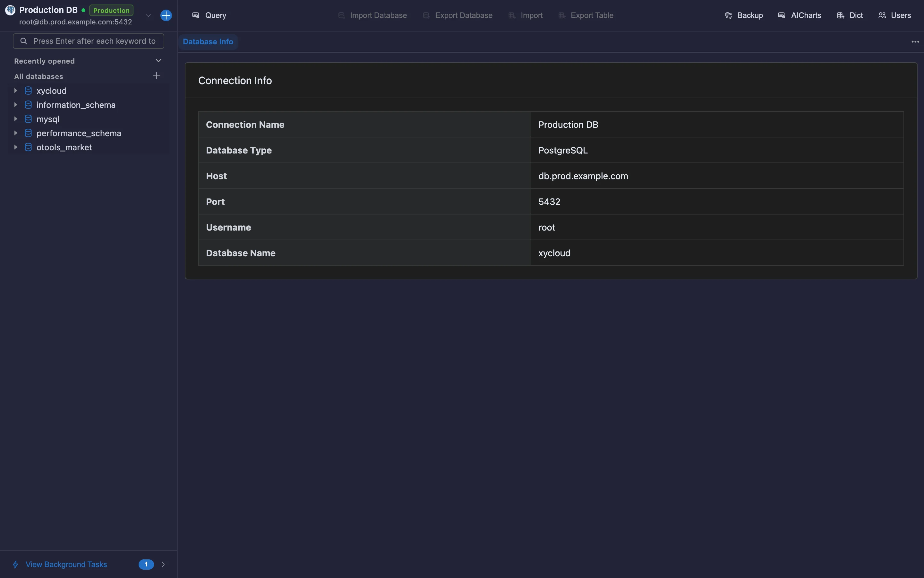Click View Background Tasks link
The height and width of the screenshot is (578, 924).
click(66, 564)
